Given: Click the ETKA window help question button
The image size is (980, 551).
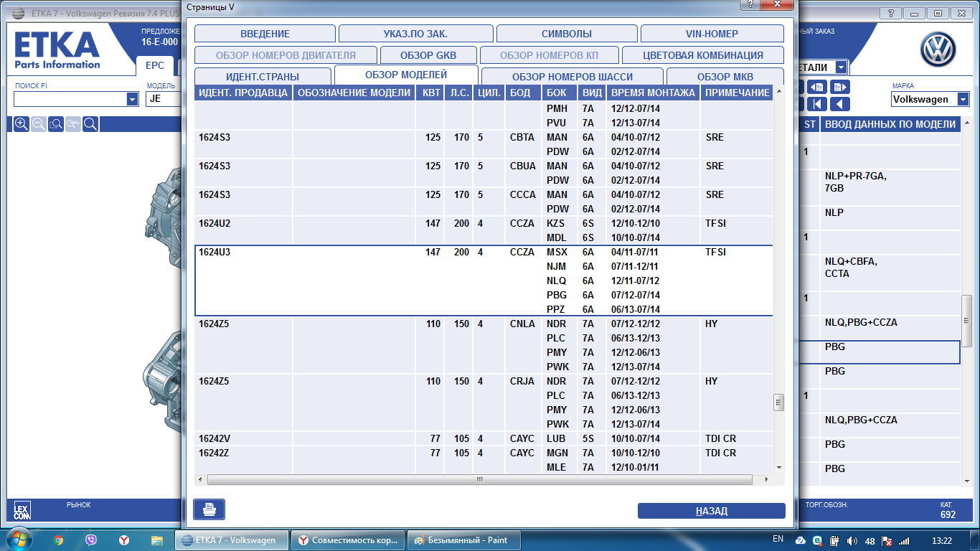Looking at the screenshot, I should click(x=891, y=13).
